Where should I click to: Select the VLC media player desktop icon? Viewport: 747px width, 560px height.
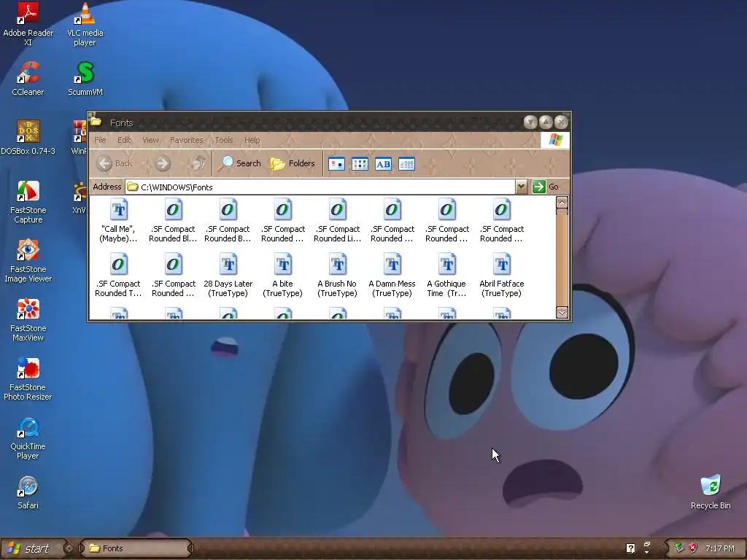point(85,24)
